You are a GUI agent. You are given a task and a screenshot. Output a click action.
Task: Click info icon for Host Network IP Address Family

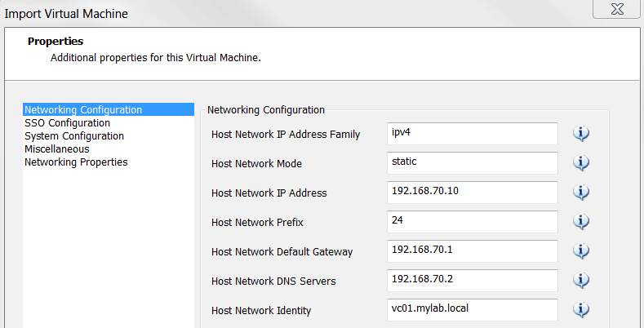[x=581, y=134]
